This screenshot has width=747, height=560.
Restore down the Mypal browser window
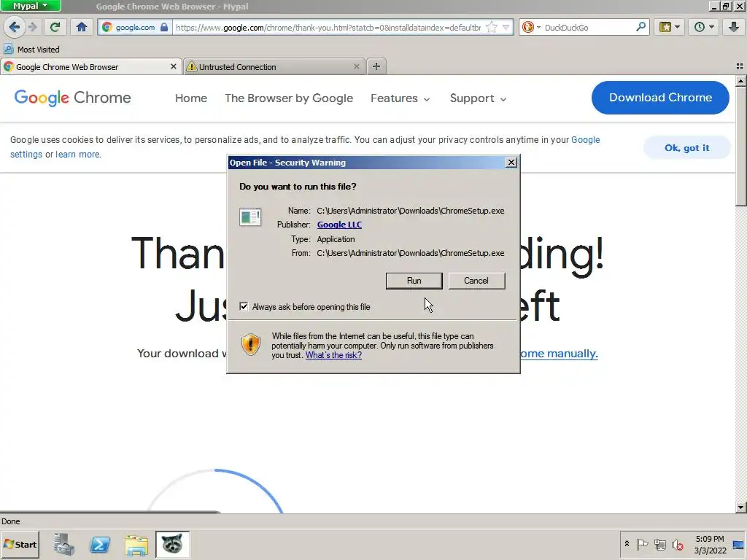pyautogui.click(x=726, y=6)
